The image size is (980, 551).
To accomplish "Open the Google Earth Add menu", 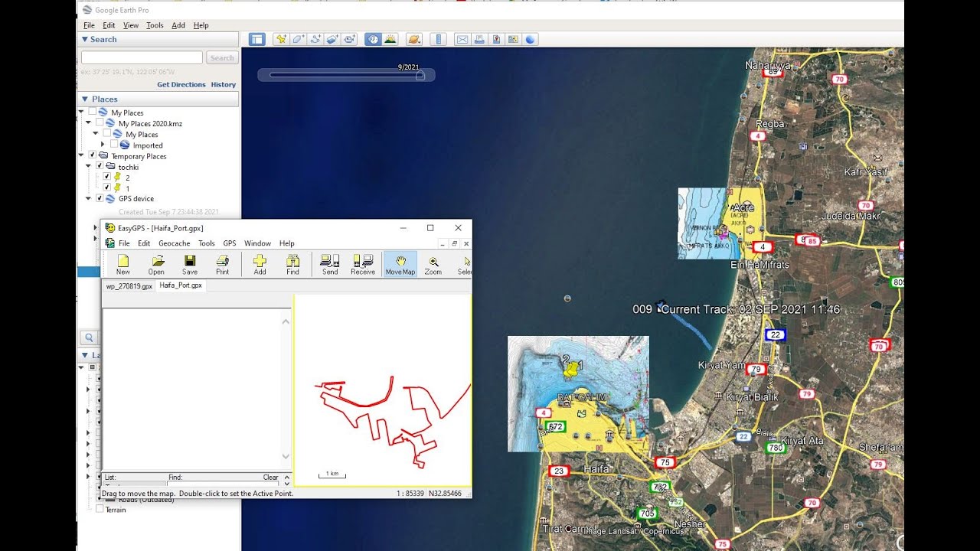I will (x=178, y=25).
